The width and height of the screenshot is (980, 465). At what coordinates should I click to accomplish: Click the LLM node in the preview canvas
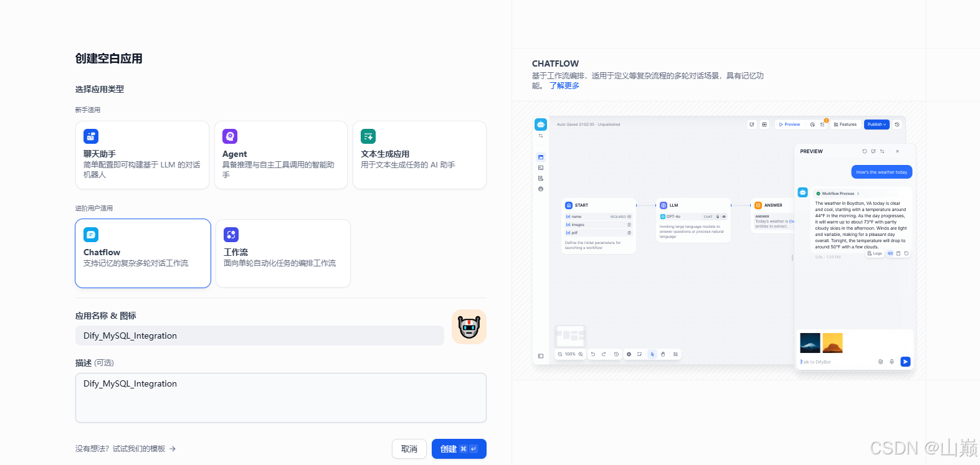693,220
